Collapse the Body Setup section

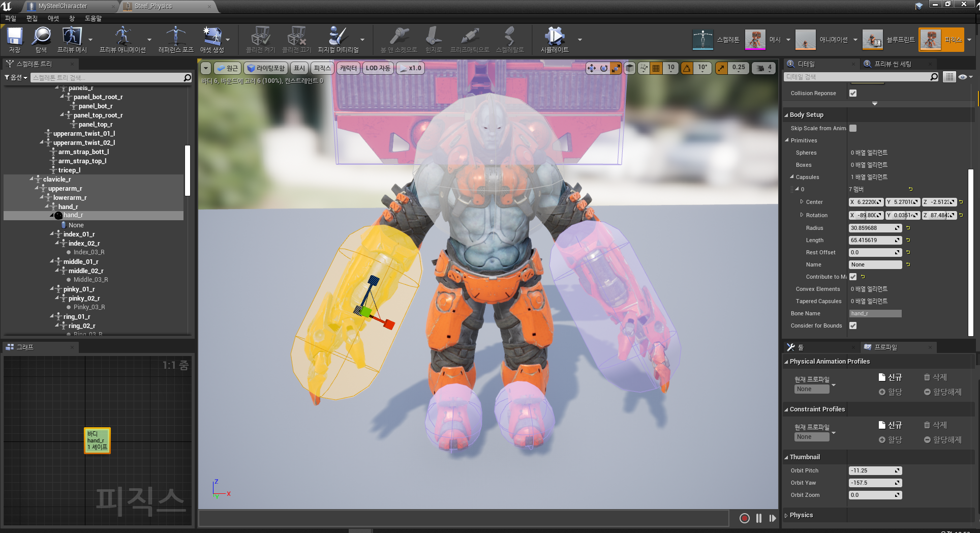click(786, 115)
